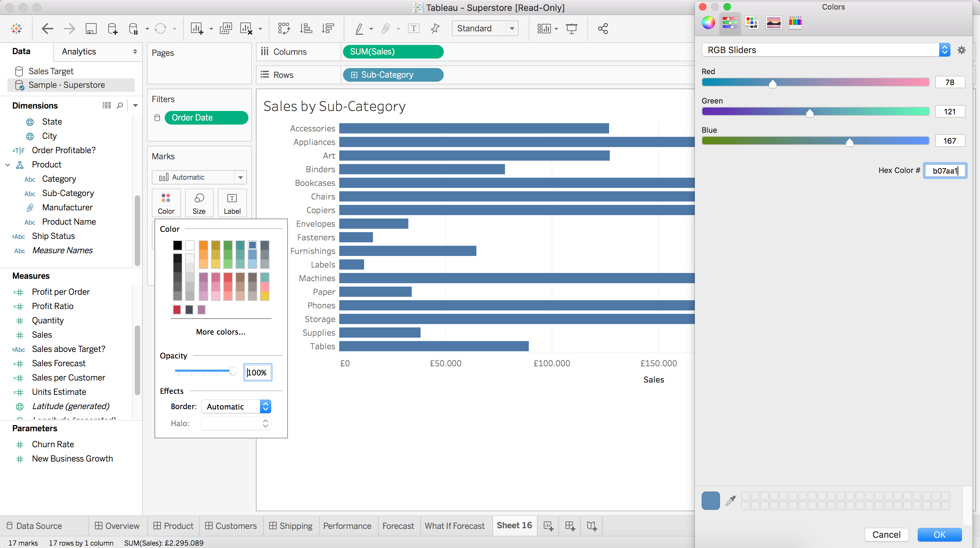980x548 pixels.
Task: Switch to the Analytics pane tab
Action: click(x=79, y=51)
